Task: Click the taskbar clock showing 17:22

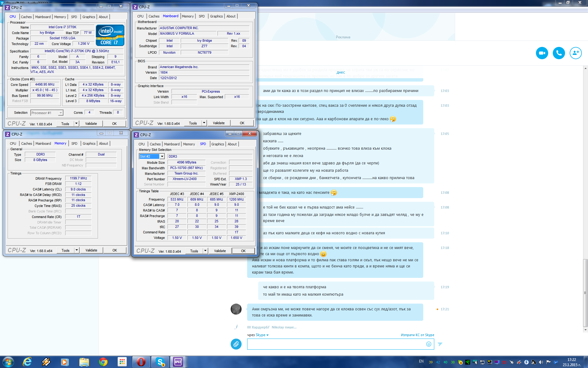Action: pyautogui.click(x=571, y=362)
